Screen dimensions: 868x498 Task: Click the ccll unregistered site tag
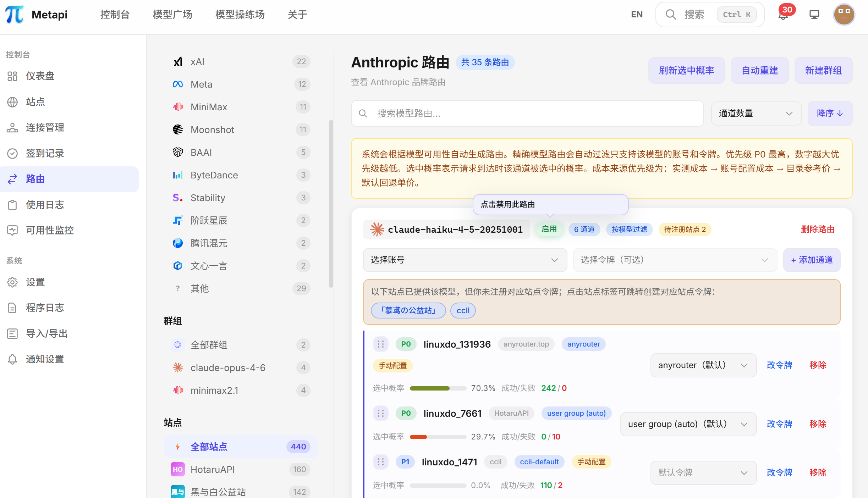463,311
